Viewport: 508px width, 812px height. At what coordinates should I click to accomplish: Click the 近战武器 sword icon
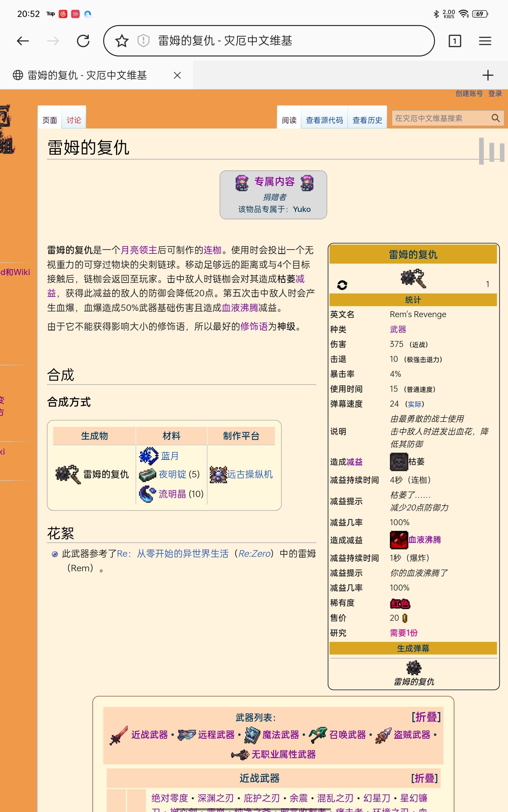(119, 736)
